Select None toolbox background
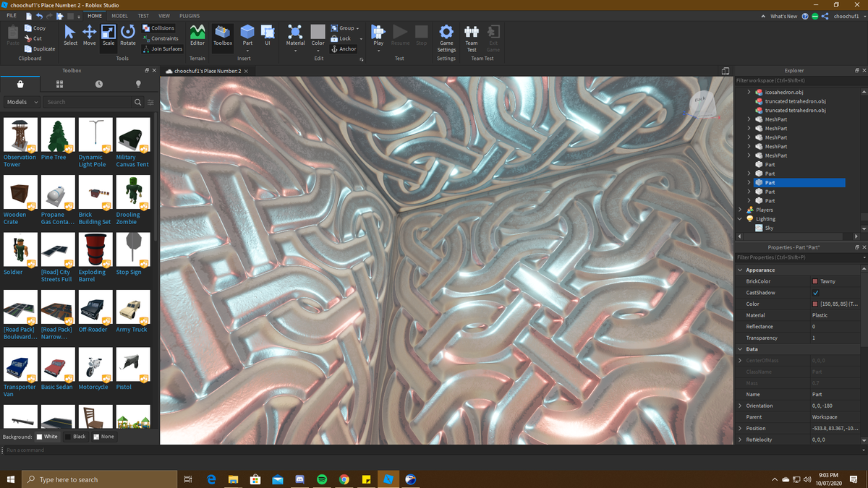The width and height of the screenshot is (868, 488). pyautogui.click(x=104, y=437)
